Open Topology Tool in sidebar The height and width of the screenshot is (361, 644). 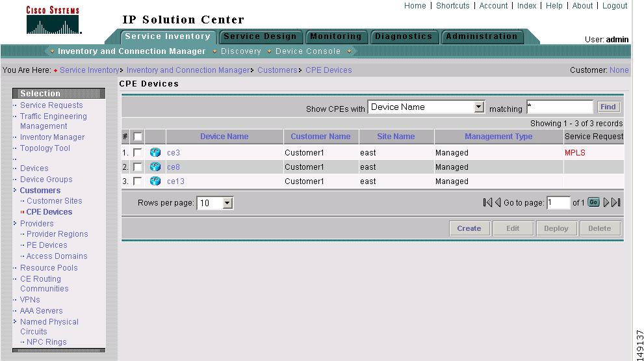coord(45,148)
